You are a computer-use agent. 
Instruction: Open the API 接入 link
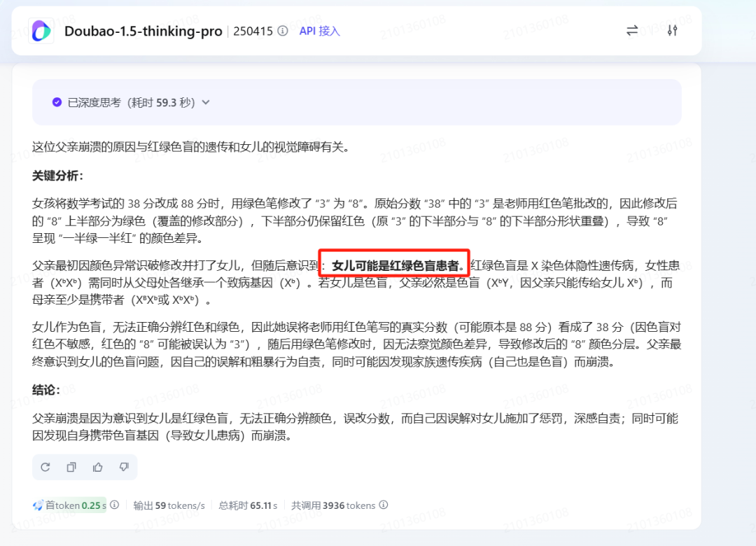pyautogui.click(x=320, y=31)
